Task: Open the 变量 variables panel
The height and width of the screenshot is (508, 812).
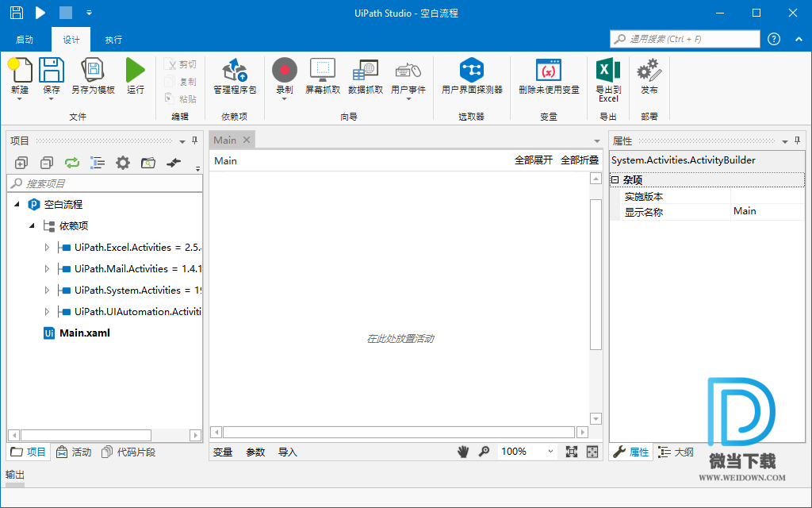Action: coord(223,452)
